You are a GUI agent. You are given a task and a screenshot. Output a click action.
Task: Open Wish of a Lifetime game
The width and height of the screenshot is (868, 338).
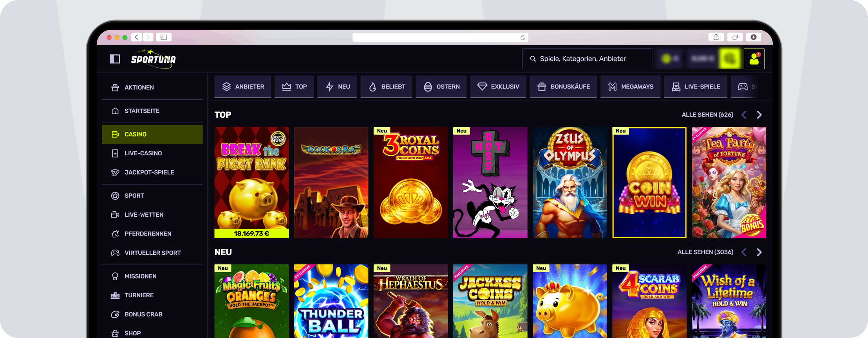[x=729, y=301]
